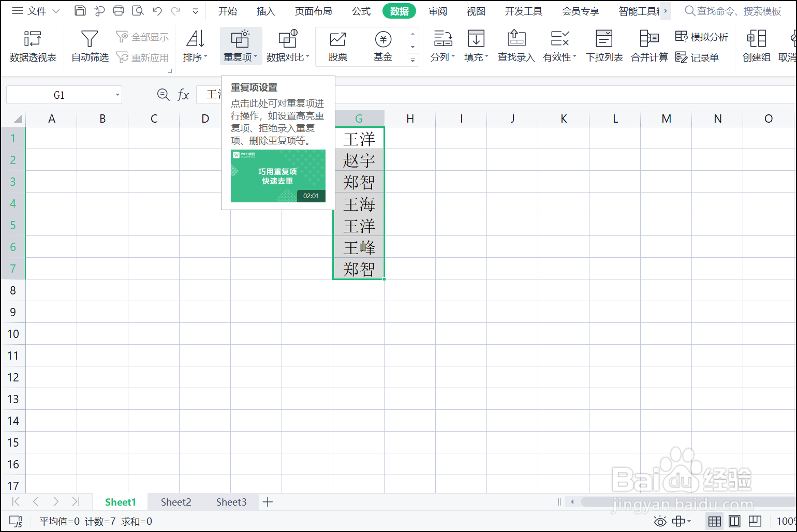The width and height of the screenshot is (797, 532).
Task: Click the fx insert function icon
Action: click(183, 95)
